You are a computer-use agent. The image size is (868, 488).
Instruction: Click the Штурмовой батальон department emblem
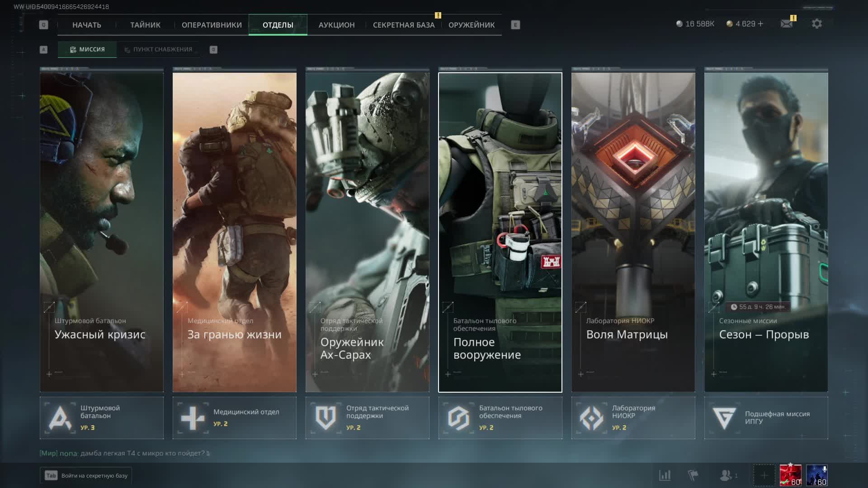click(60, 418)
